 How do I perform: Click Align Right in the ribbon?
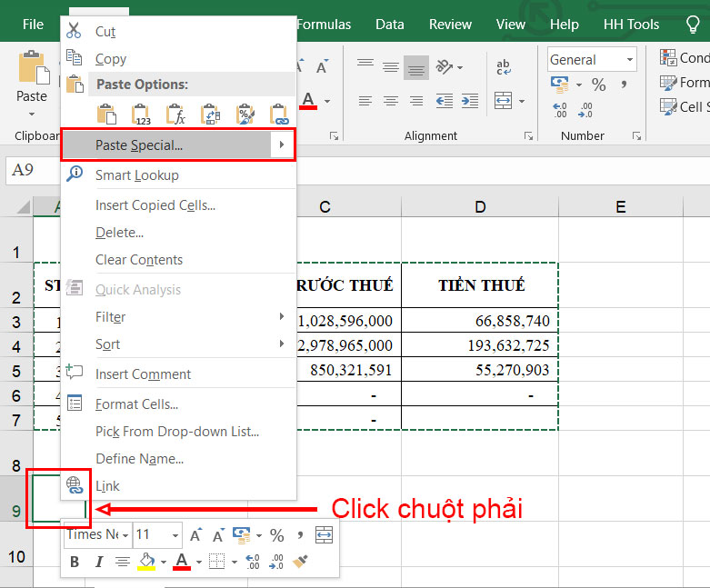click(x=416, y=101)
